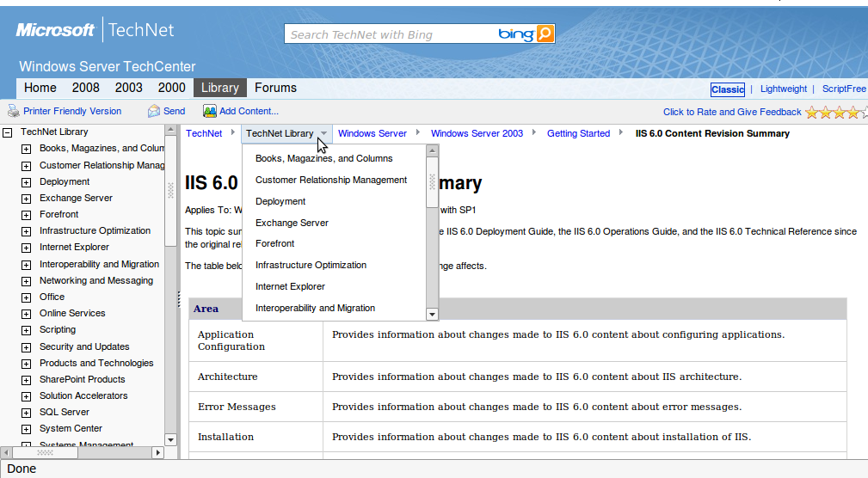Click the first rating star
868x478 pixels.
coord(811,113)
